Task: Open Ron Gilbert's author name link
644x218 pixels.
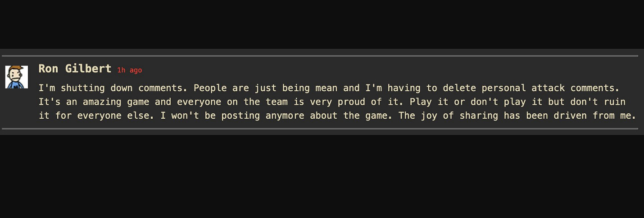Action: (x=75, y=69)
